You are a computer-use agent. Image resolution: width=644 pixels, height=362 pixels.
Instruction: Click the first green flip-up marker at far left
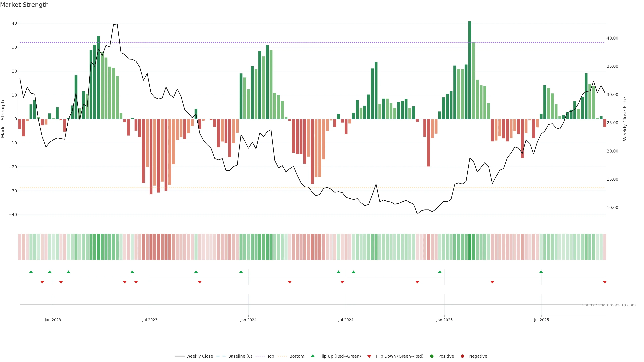31,272
